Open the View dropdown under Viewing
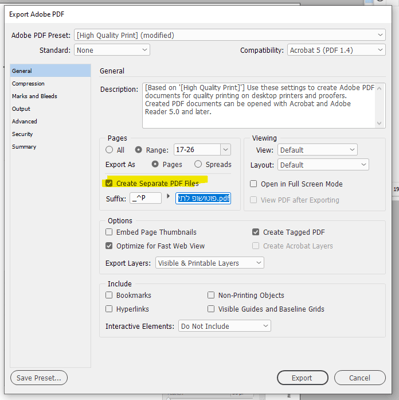This screenshot has width=399, height=400. [317, 150]
